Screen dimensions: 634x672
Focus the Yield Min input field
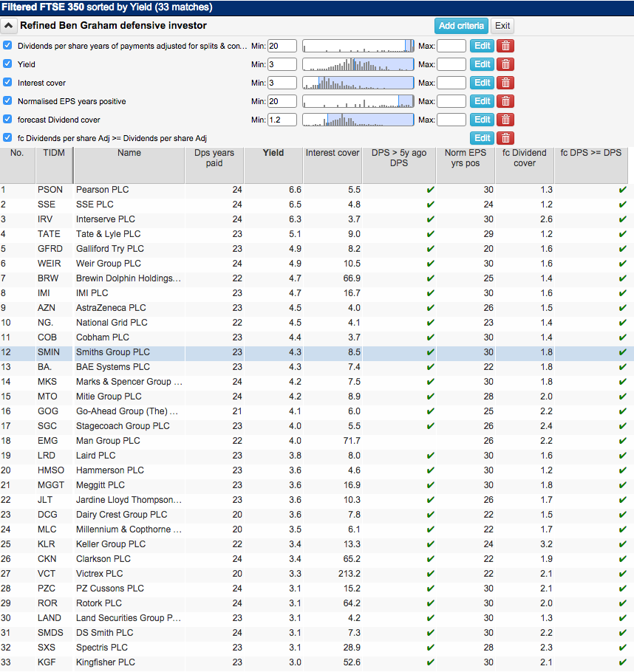tap(282, 64)
